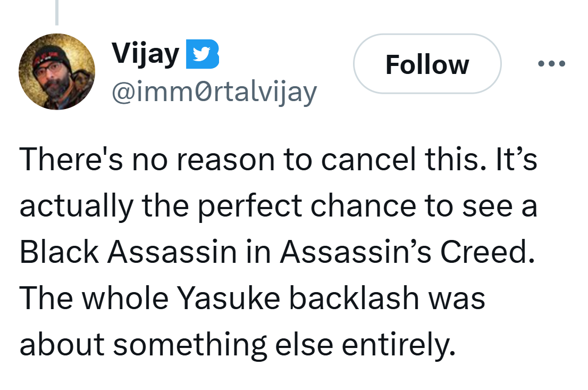Image resolution: width=588 pixels, height=390 pixels.
Task: Click the word "perfect" in the tweet
Action: [251, 206]
